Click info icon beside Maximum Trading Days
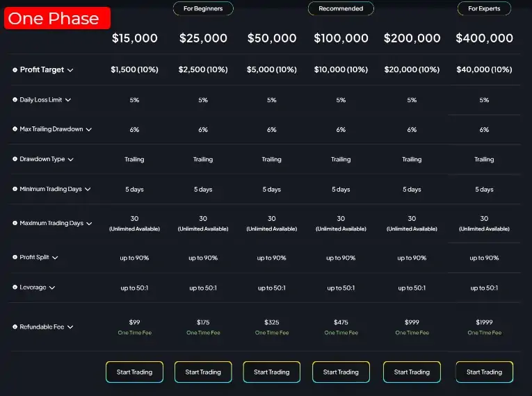The width and height of the screenshot is (532, 396). [15, 224]
